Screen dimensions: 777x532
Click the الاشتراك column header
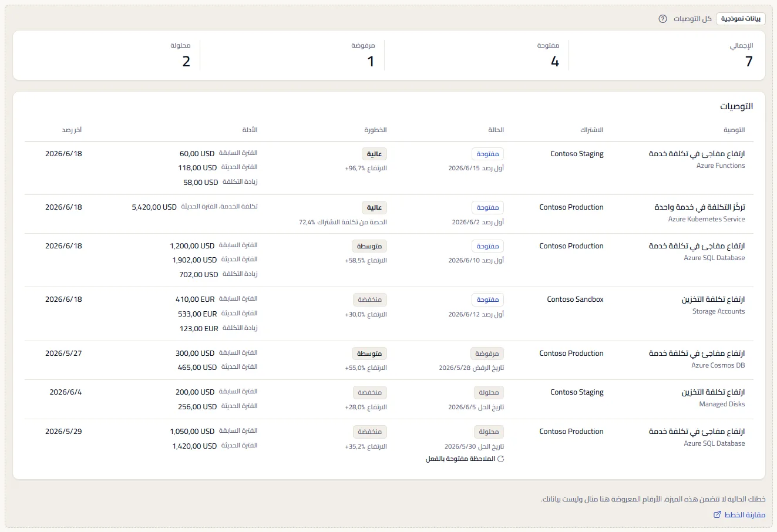[x=591, y=130]
